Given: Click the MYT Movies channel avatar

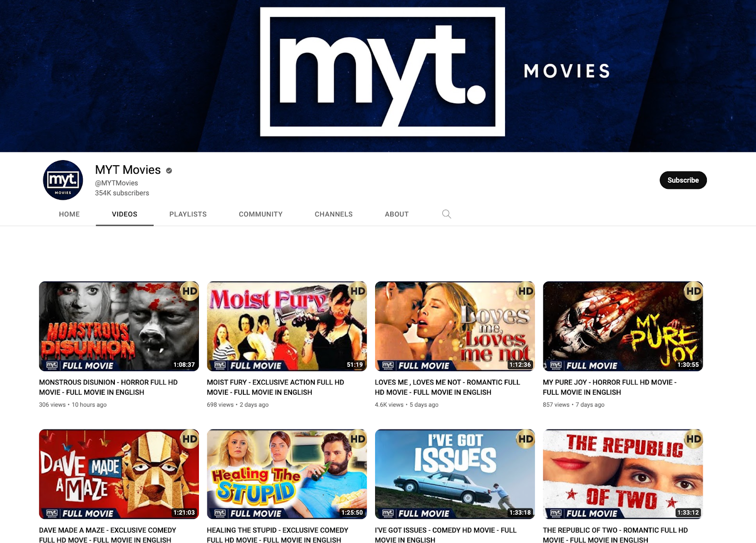Looking at the screenshot, I should pyautogui.click(x=63, y=180).
